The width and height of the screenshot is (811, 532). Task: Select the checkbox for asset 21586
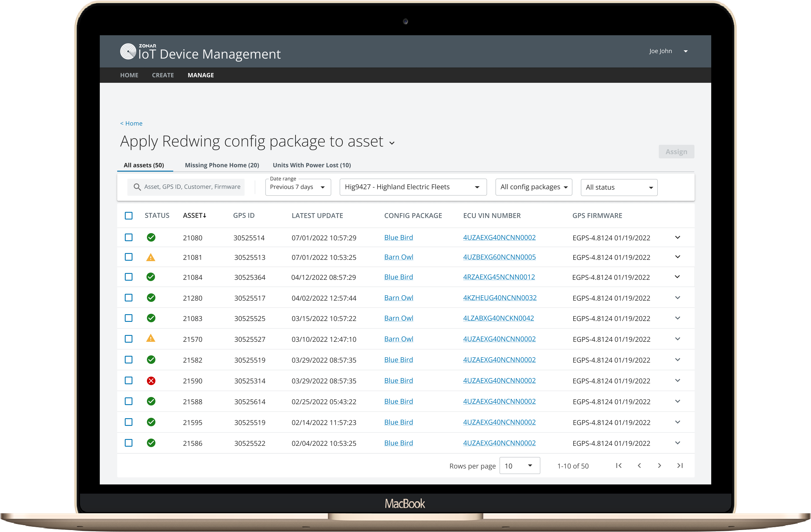(128, 443)
